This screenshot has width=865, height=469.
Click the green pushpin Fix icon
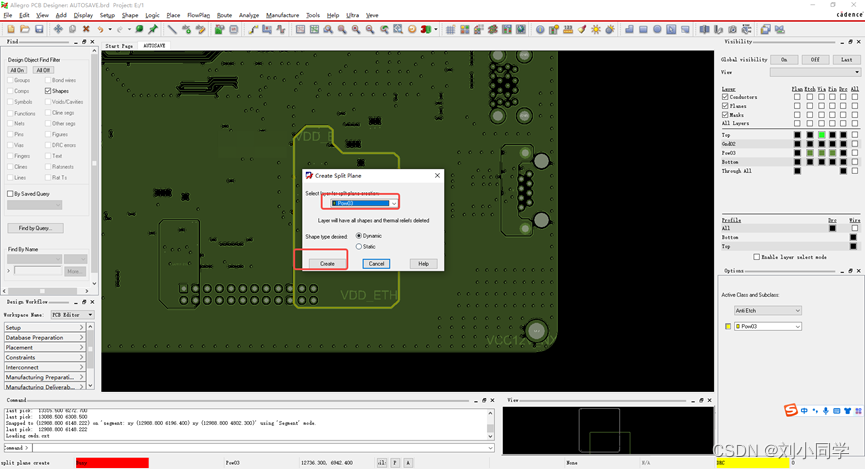(153, 29)
